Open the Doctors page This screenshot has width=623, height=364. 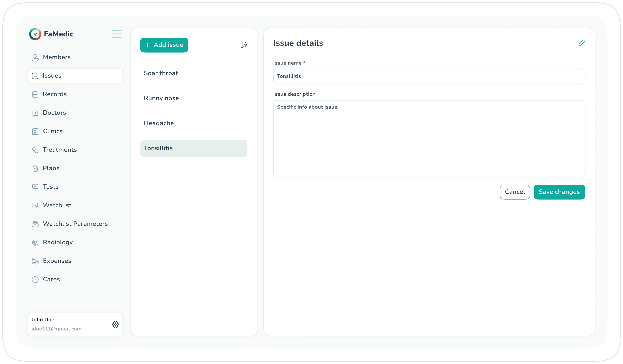75,113
